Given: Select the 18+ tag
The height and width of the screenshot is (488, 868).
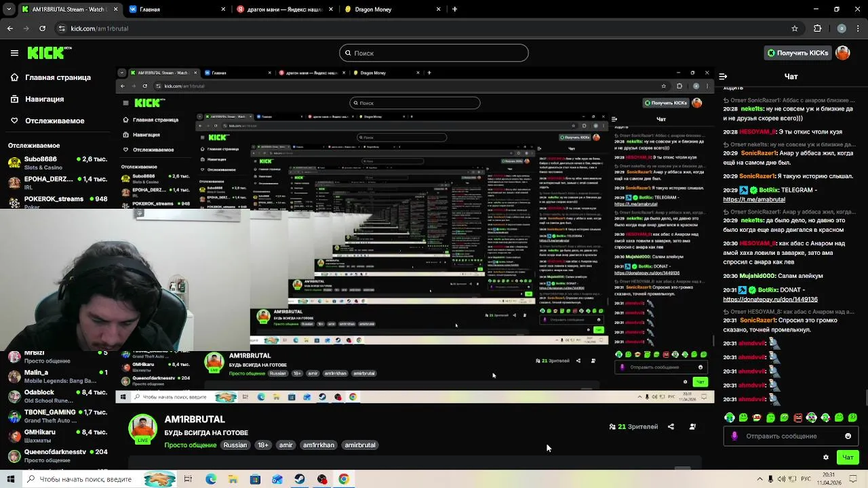Looking at the screenshot, I should coord(263,445).
